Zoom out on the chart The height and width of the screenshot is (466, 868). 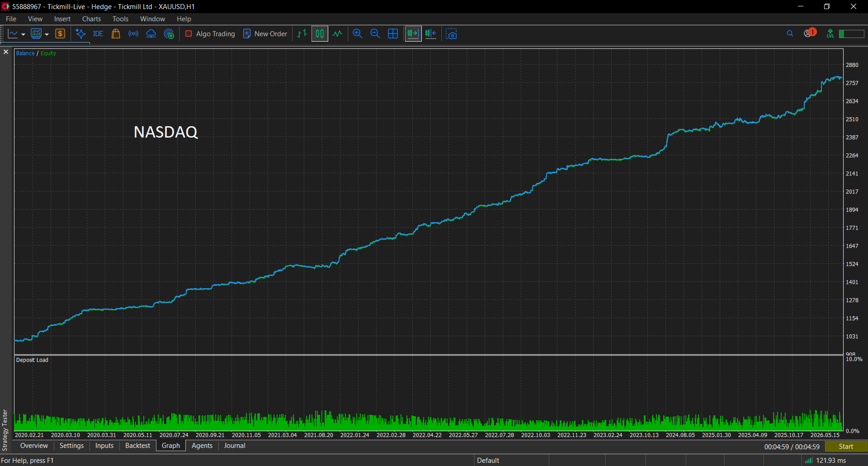pyautogui.click(x=375, y=34)
